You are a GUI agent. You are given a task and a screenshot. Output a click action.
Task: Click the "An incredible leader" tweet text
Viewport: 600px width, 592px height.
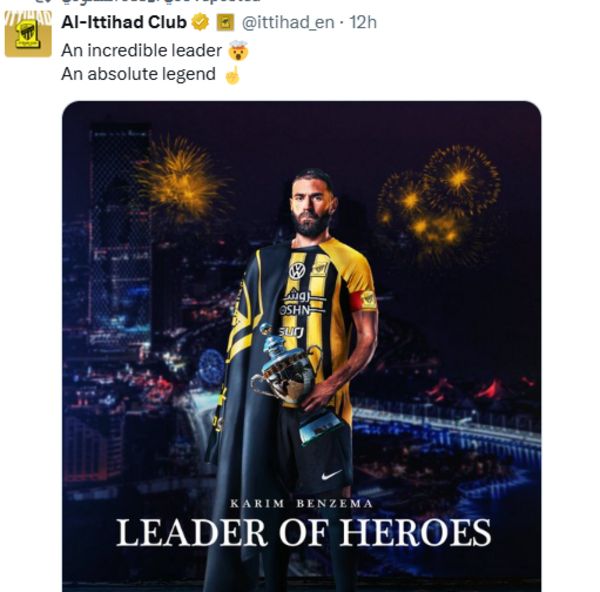point(142,49)
